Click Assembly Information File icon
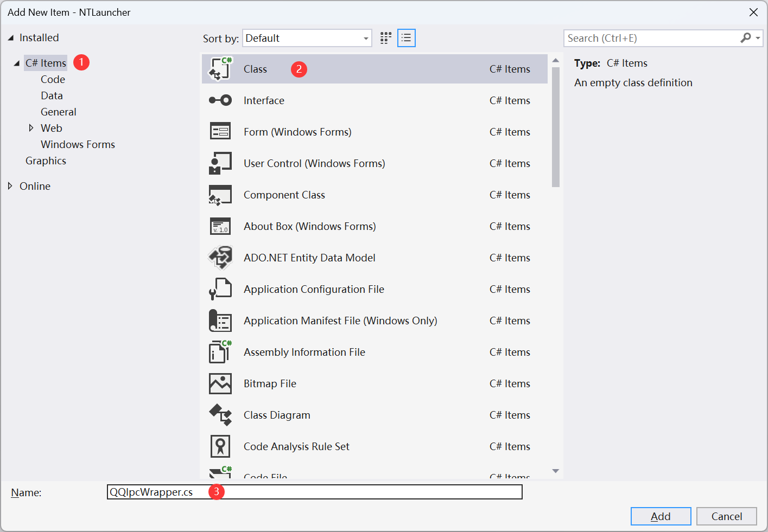Viewport: 768px width, 532px height. (x=220, y=352)
